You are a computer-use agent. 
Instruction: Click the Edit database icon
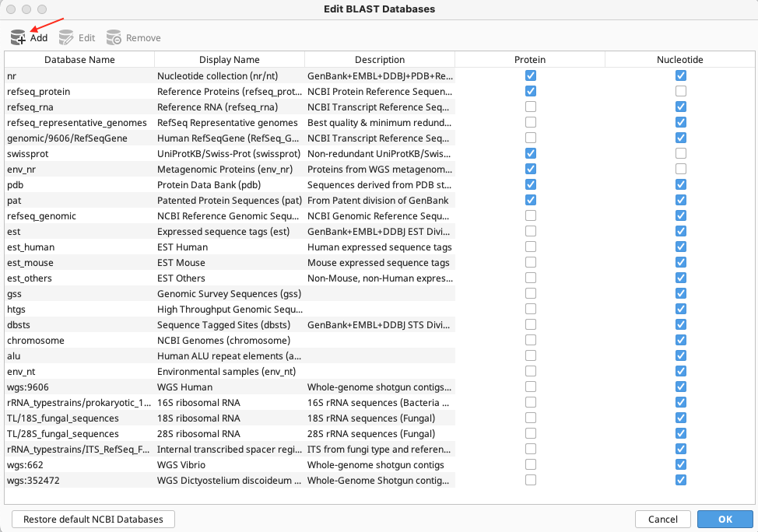click(66, 37)
